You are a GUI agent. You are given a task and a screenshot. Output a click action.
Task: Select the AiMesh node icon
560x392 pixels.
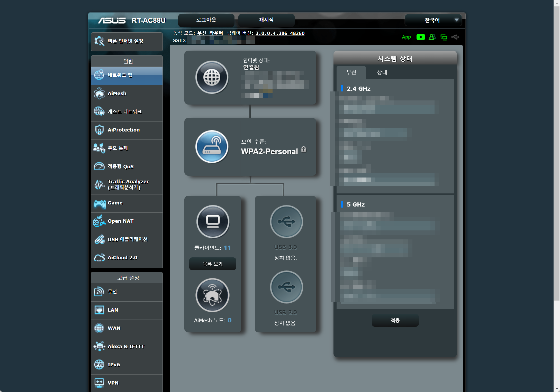212,295
